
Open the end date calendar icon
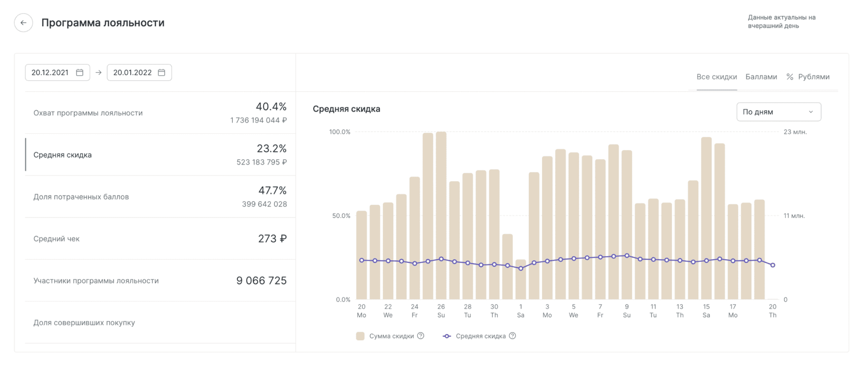(161, 72)
